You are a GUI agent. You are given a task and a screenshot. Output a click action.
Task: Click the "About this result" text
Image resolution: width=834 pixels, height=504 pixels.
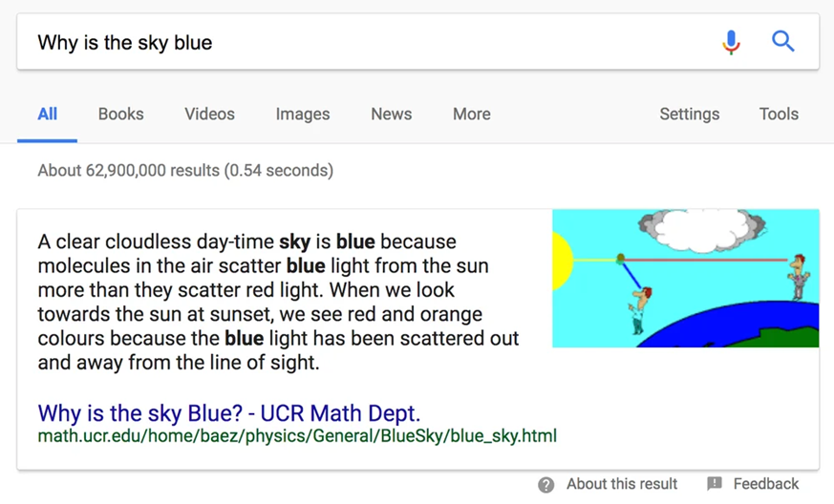[x=622, y=484]
